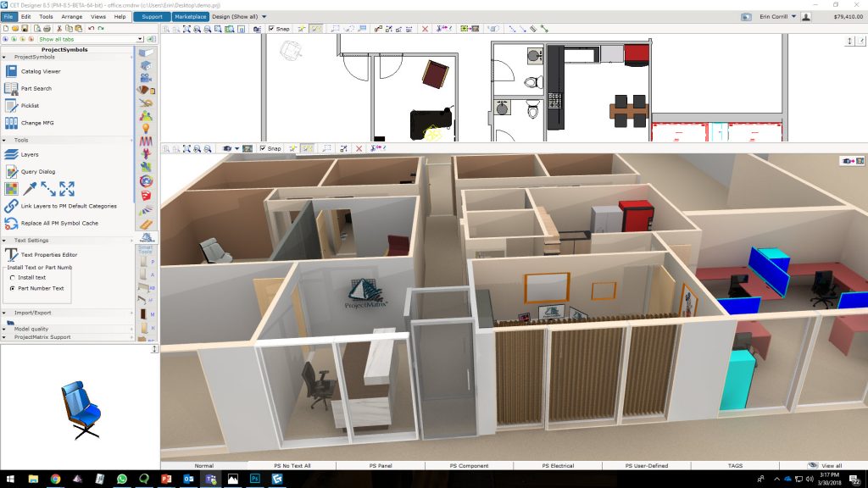Click the blue chair preview thumbnail
This screenshot has width=868, height=488.
click(x=80, y=410)
